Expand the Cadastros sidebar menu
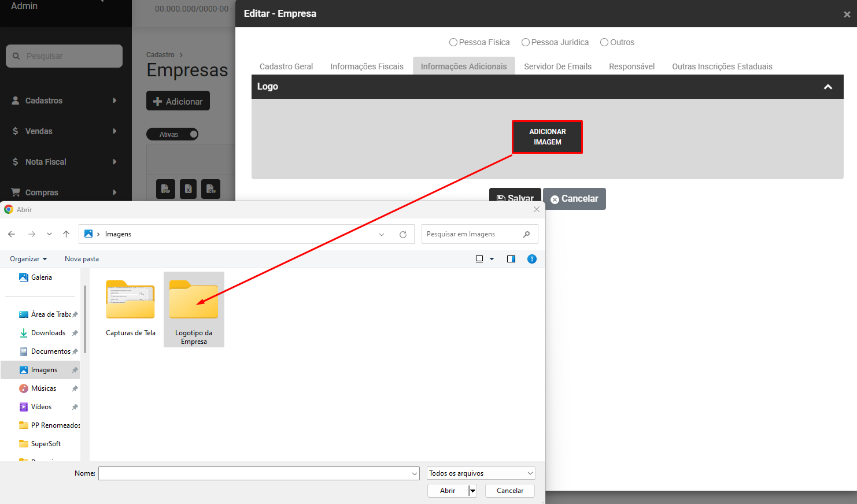Screen dimensions: 857x504 (65, 101)
